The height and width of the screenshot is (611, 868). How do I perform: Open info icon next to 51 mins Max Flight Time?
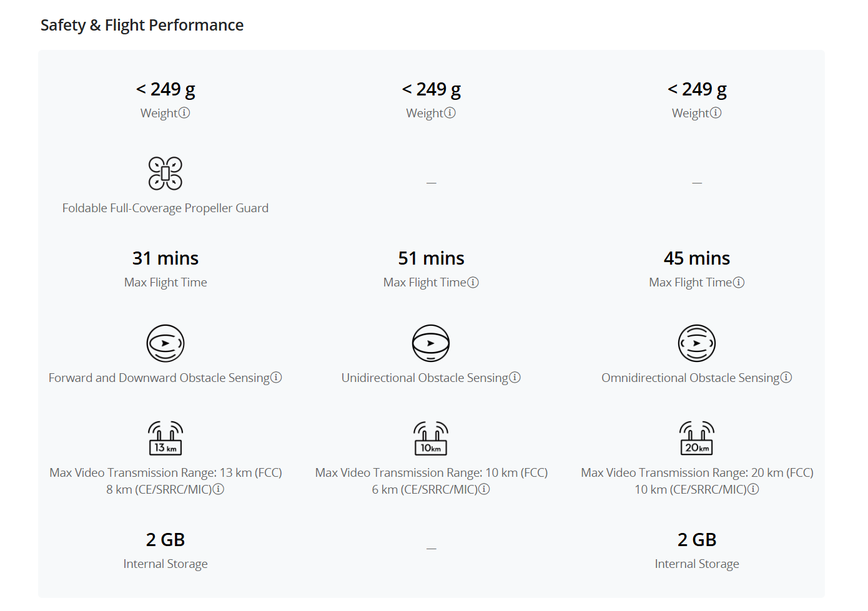(473, 282)
